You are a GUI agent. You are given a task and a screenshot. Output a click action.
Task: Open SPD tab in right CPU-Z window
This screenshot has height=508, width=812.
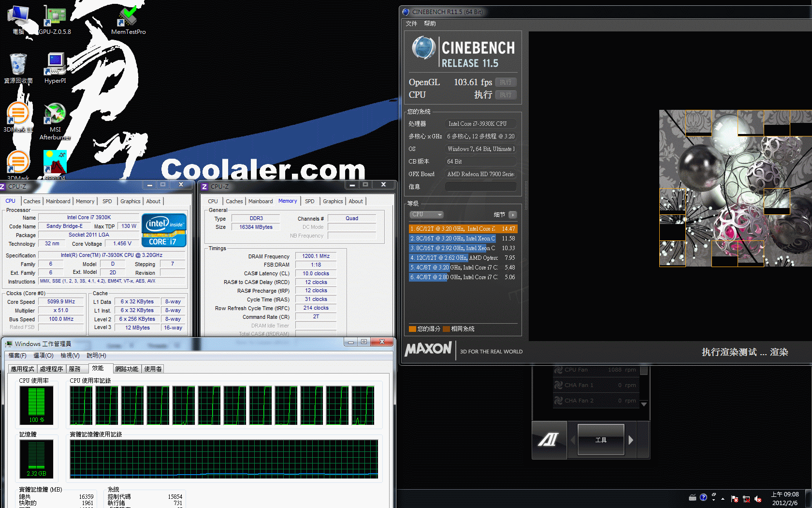[310, 201]
